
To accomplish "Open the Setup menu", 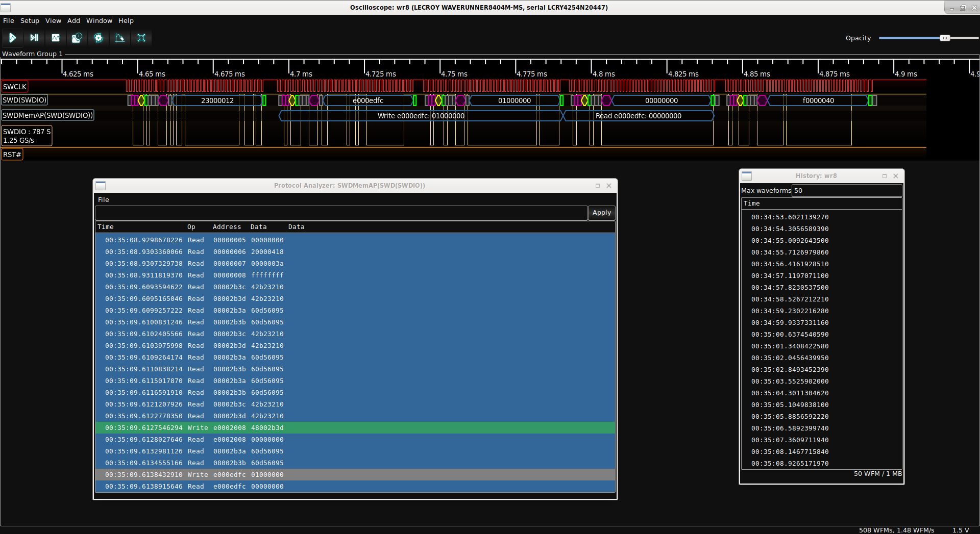I will (x=30, y=21).
